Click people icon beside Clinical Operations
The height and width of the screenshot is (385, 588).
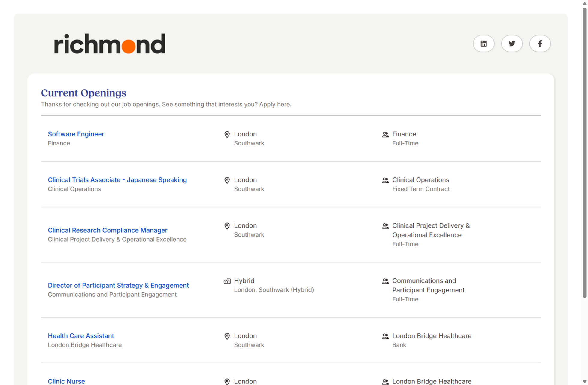pyautogui.click(x=385, y=180)
